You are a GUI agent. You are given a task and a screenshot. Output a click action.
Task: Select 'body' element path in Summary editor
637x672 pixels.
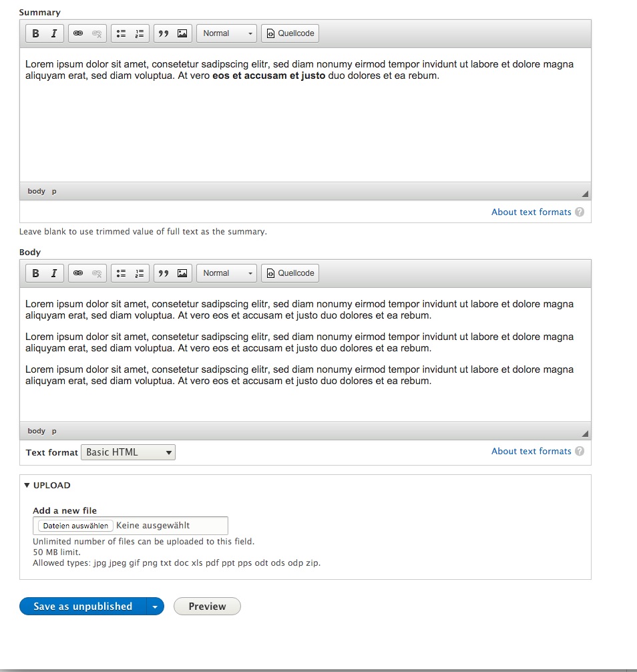[x=37, y=191]
